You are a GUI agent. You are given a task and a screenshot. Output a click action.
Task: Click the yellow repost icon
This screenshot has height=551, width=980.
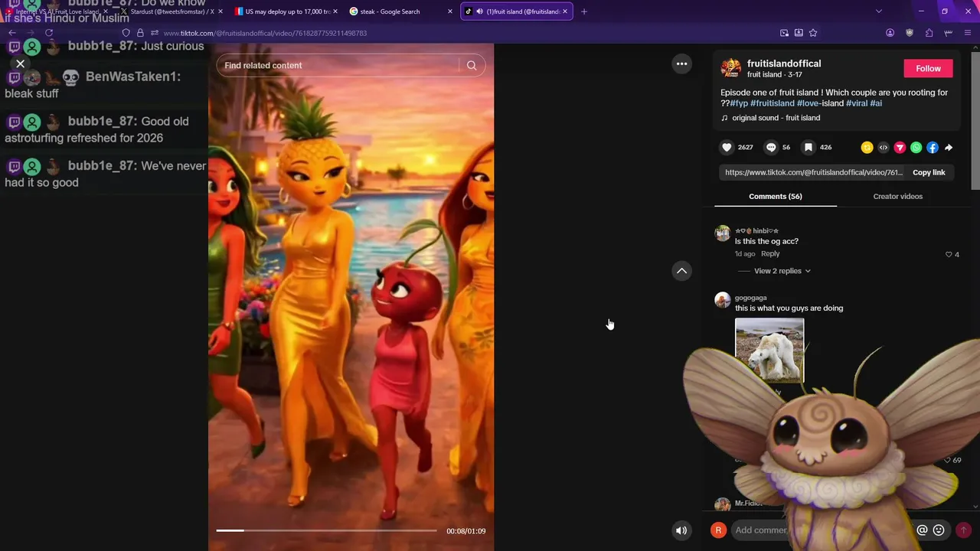[x=867, y=148]
